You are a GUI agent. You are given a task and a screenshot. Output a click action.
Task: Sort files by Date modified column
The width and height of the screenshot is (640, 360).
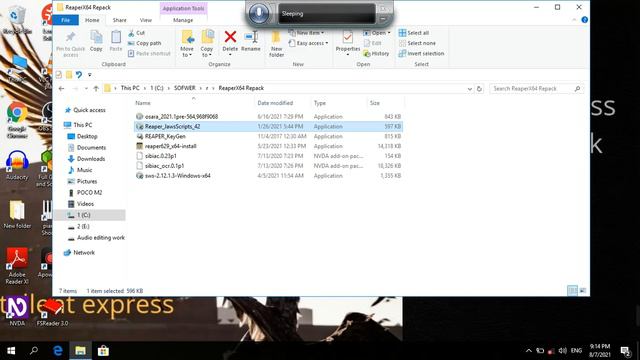point(275,103)
